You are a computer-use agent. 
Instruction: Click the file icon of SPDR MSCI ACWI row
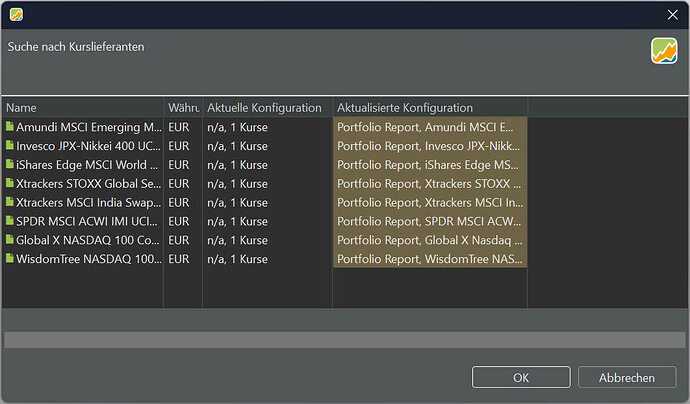point(10,221)
